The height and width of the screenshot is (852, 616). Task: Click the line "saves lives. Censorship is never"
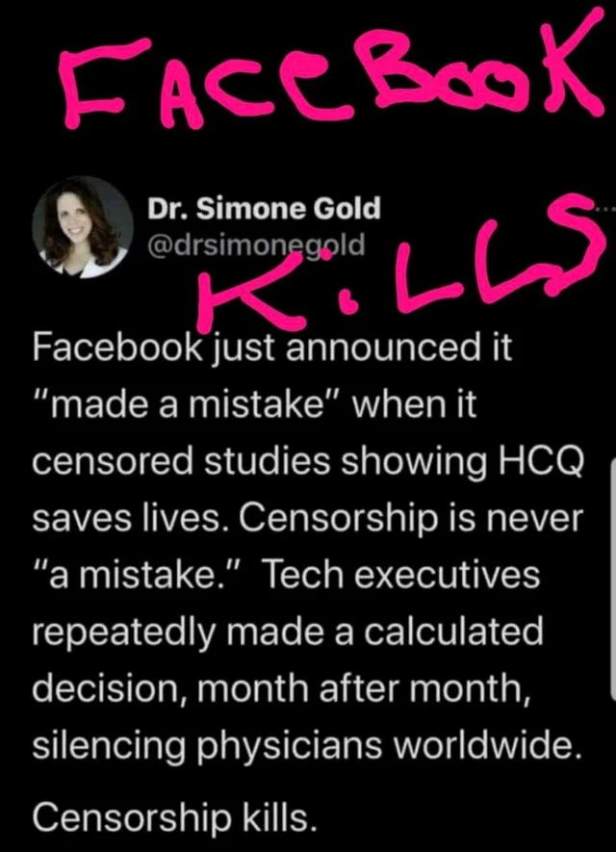(x=307, y=518)
